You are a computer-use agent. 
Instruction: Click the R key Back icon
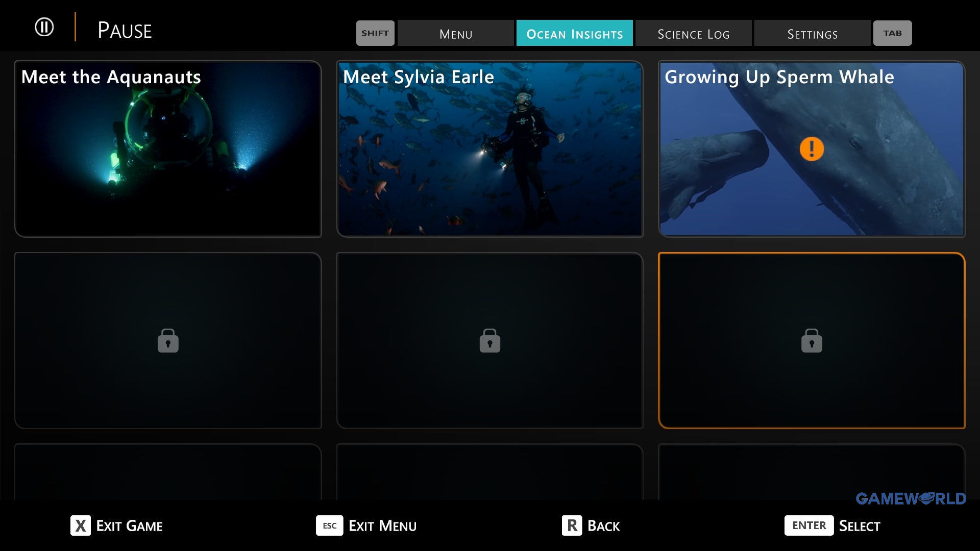[x=572, y=525]
